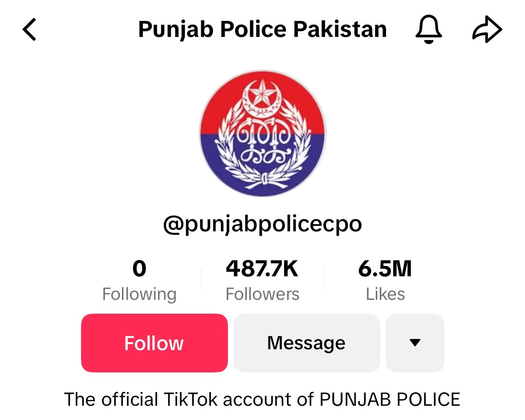Click the Punjab Police Pakistan page title
Image resolution: width=525 pixels, height=420 pixels.
tap(263, 29)
